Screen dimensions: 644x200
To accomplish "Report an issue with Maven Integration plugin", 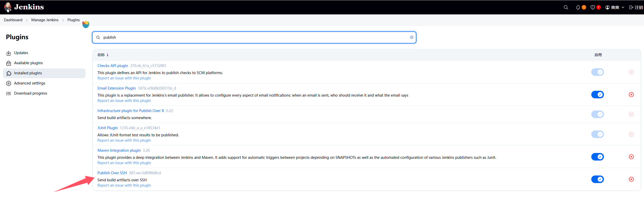I will (x=124, y=163).
